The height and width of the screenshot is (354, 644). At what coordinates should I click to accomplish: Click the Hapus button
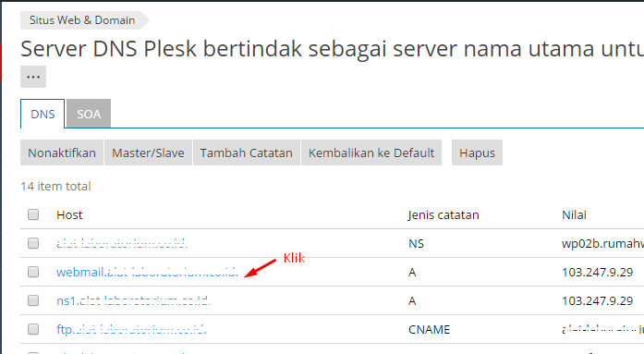coord(477,153)
